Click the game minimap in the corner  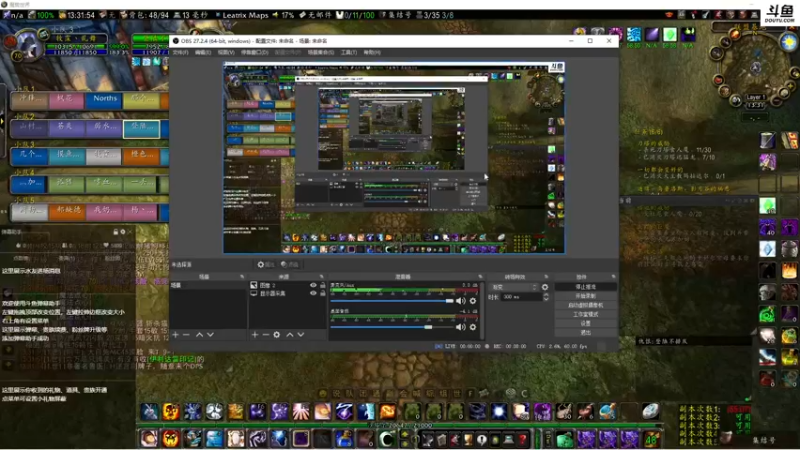(x=756, y=66)
